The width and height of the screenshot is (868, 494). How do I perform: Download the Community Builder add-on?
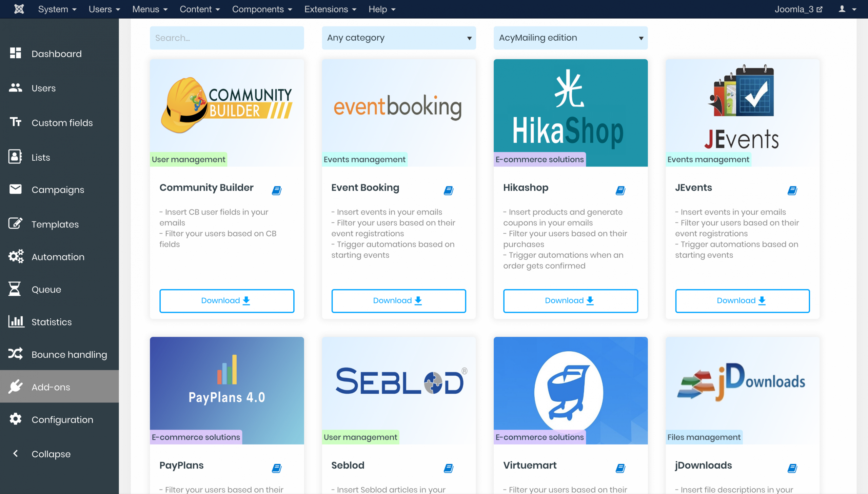coord(226,301)
